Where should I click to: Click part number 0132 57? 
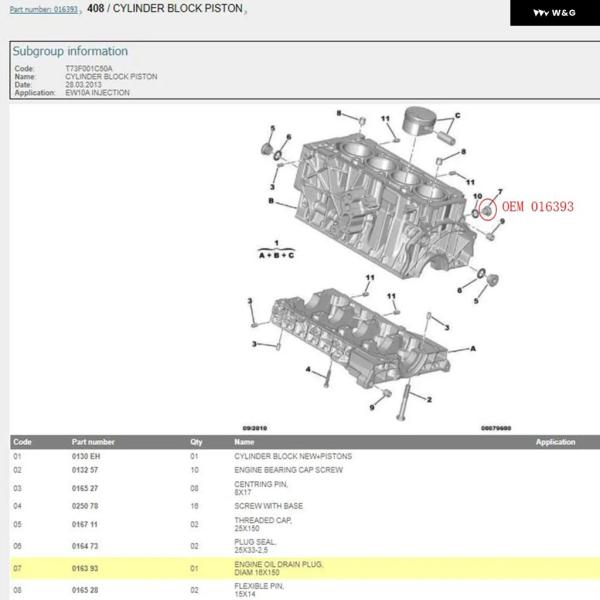click(x=85, y=469)
